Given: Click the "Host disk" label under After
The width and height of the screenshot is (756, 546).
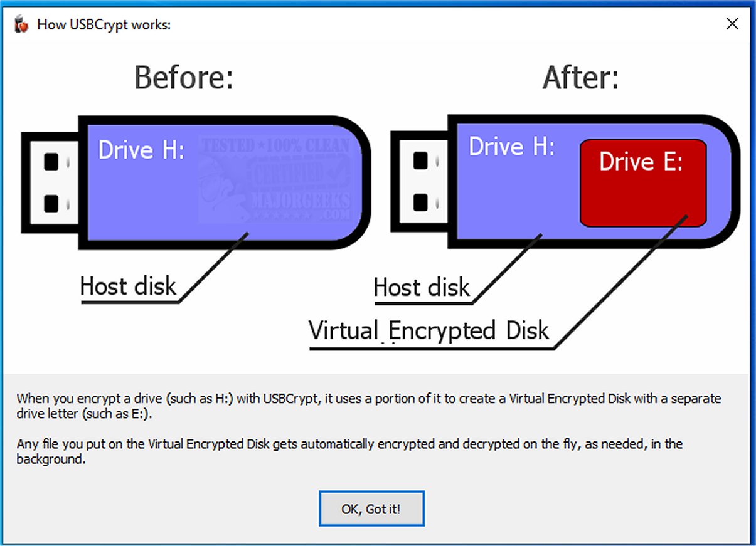Looking at the screenshot, I should 422,288.
